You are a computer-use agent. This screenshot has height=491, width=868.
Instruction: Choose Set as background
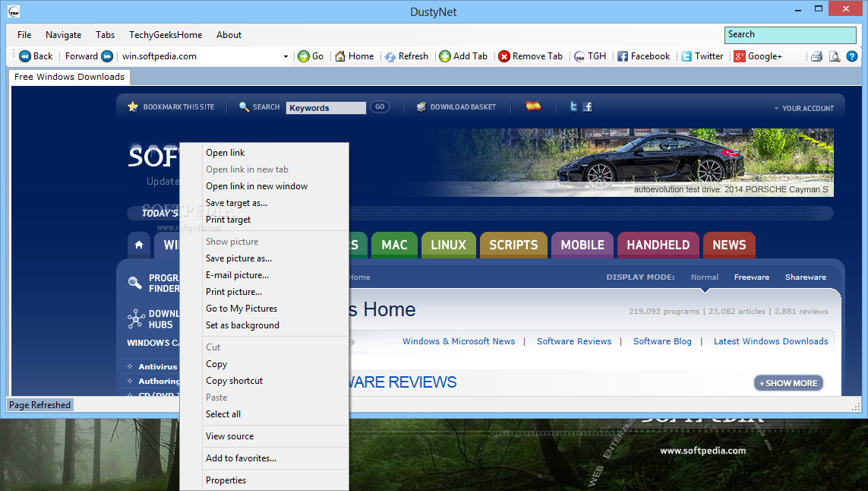click(x=264, y=325)
